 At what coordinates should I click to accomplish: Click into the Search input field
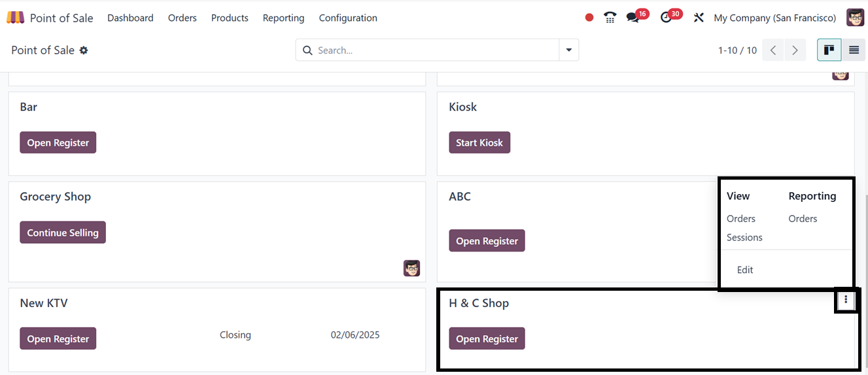point(435,50)
